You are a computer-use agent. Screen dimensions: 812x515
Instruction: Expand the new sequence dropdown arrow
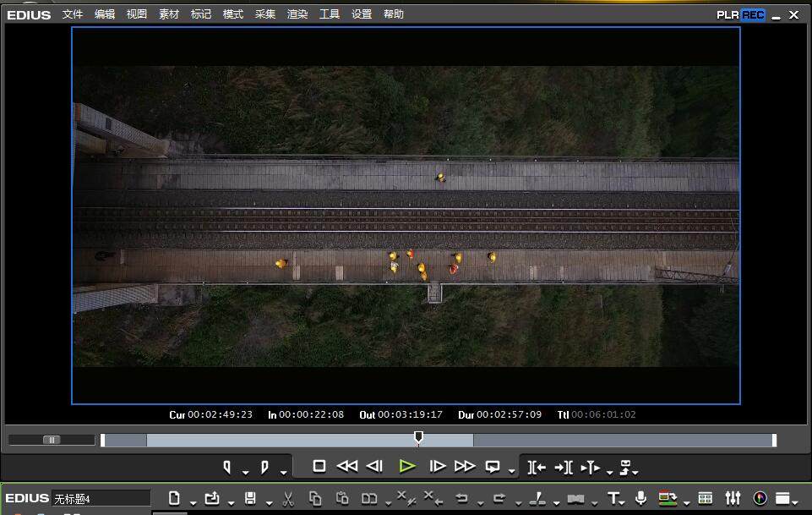(x=193, y=502)
